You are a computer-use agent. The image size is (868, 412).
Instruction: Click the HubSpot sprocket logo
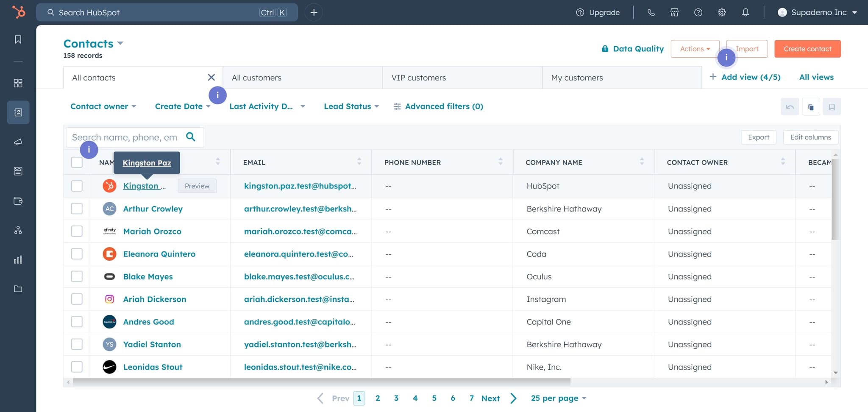click(18, 12)
